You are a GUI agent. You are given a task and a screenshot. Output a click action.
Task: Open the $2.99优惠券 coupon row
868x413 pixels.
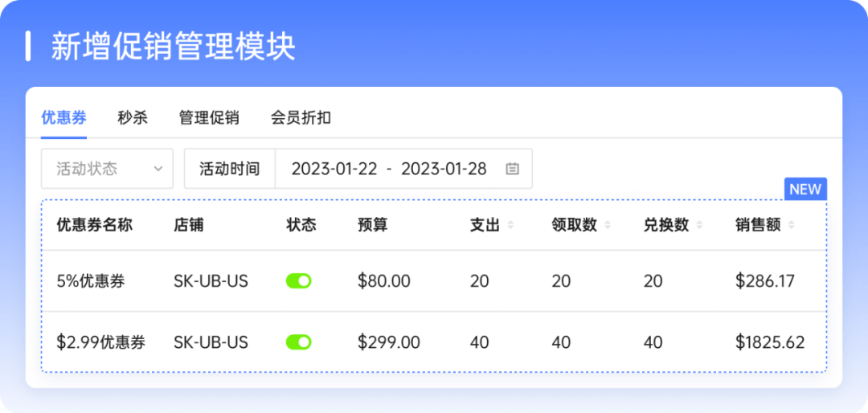(100, 342)
